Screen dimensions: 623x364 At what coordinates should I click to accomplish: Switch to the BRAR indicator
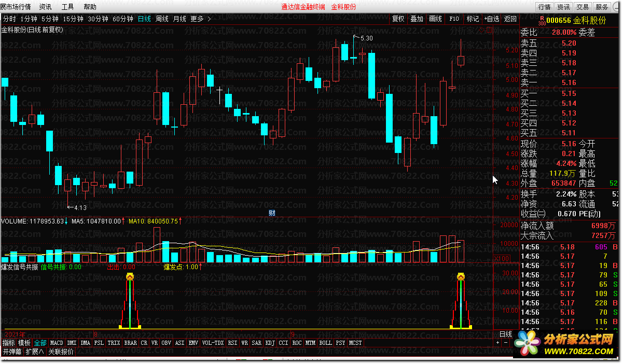tap(131, 343)
